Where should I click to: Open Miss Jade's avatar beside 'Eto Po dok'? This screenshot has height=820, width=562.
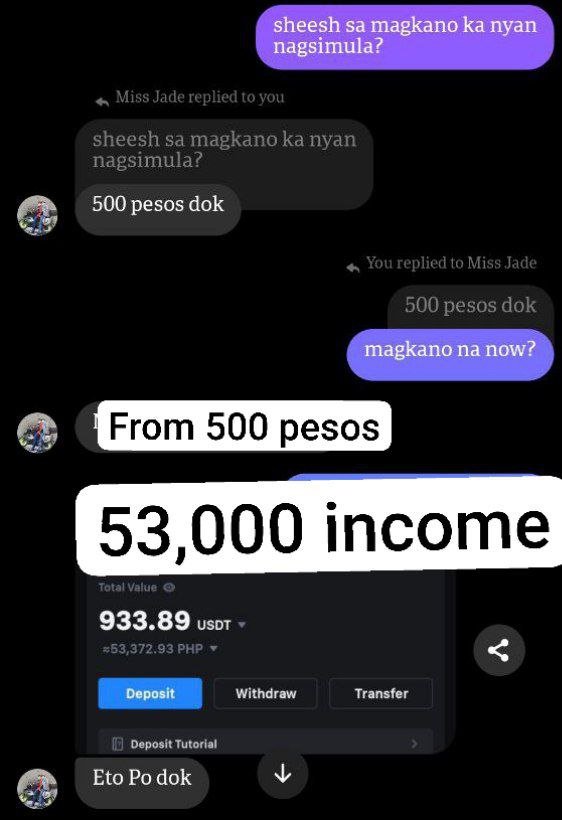pos(37,788)
